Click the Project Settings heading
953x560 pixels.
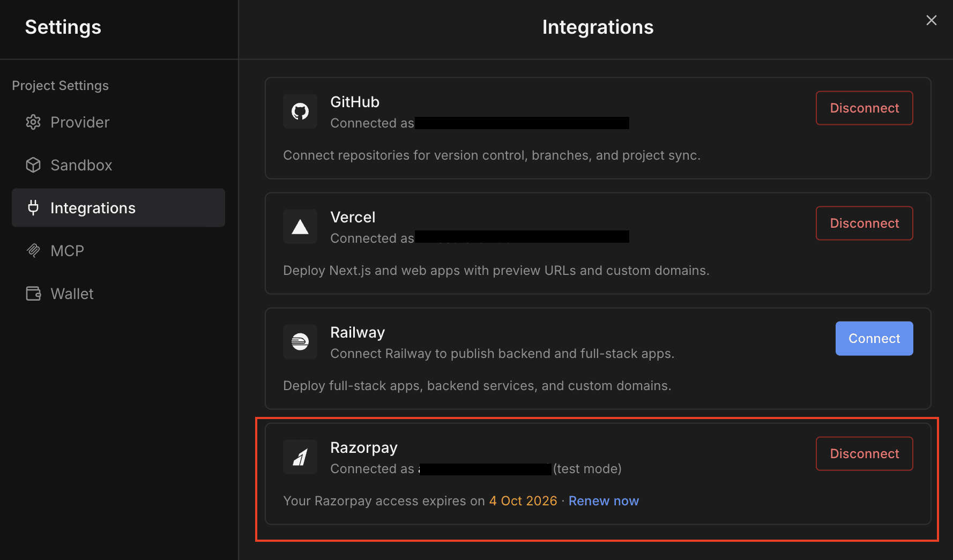pos(60,86)
